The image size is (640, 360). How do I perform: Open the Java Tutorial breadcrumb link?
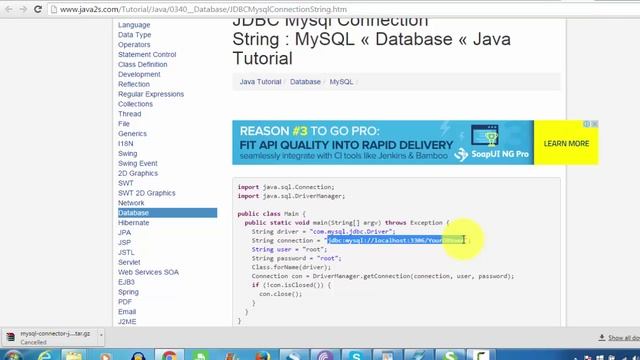[260, 82]
